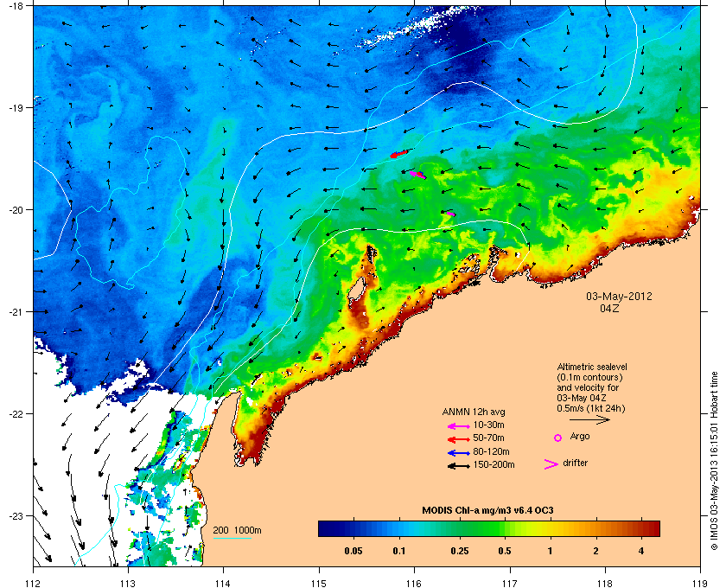Click the colorbar value '2'
Image resolution: width=726 pixels, height=588 pixels.
[595, 552]
